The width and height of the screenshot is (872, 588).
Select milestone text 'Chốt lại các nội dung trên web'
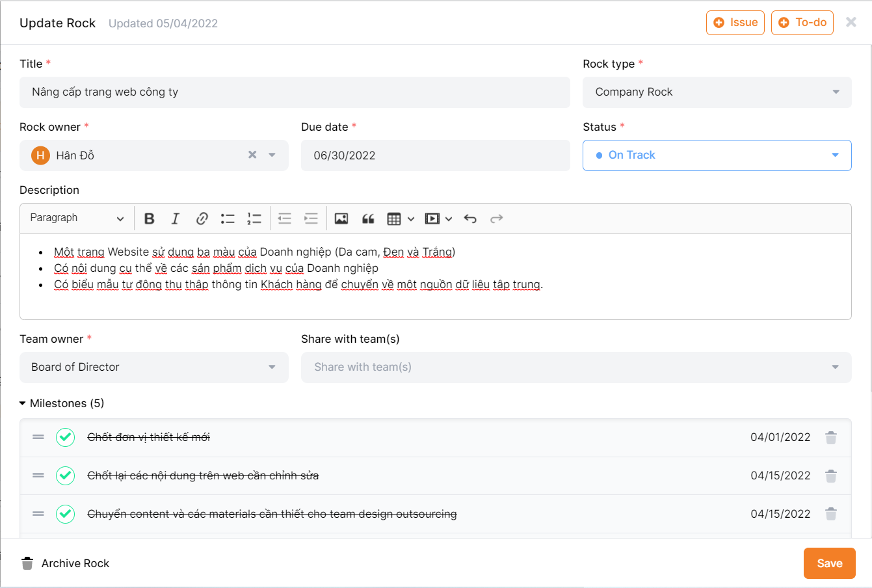[x=204, y=475]
